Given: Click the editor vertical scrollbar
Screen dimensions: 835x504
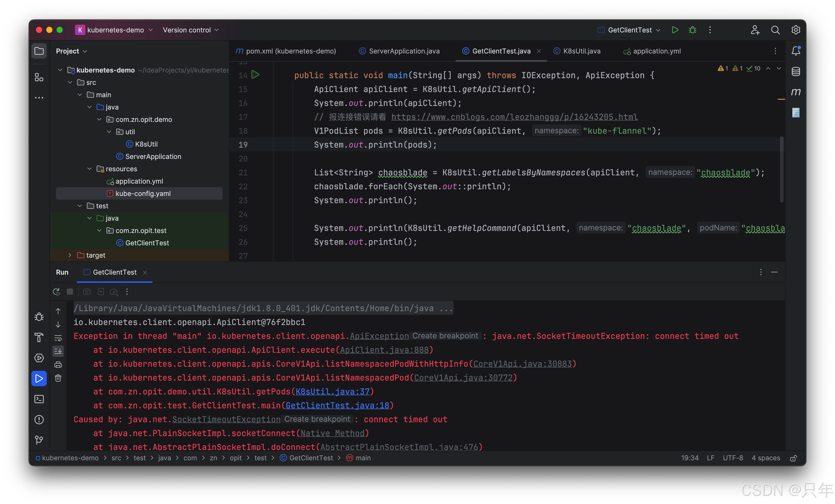Looking at the screenshot, I should point(782,169).
